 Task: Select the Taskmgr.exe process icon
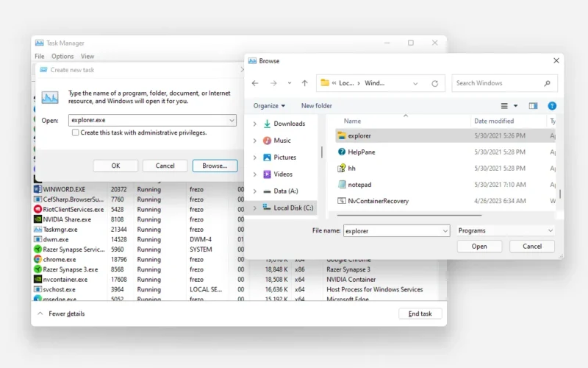38,230
